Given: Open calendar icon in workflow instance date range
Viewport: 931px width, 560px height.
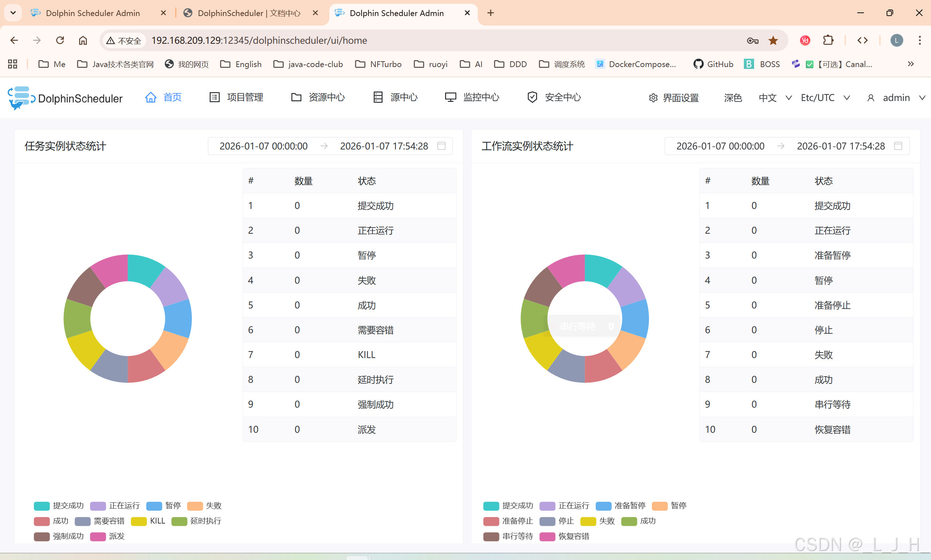Looking at the screenshot, I should click(898, 146).
